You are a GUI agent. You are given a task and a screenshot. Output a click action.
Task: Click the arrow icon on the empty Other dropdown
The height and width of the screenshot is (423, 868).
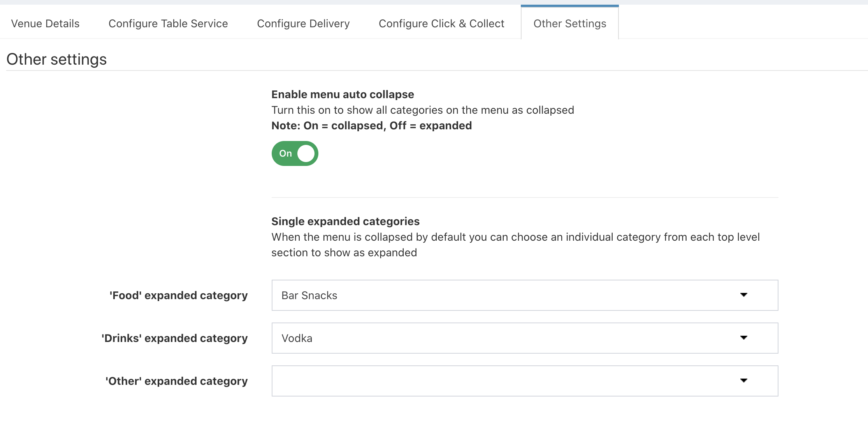(x=743, y=381)
